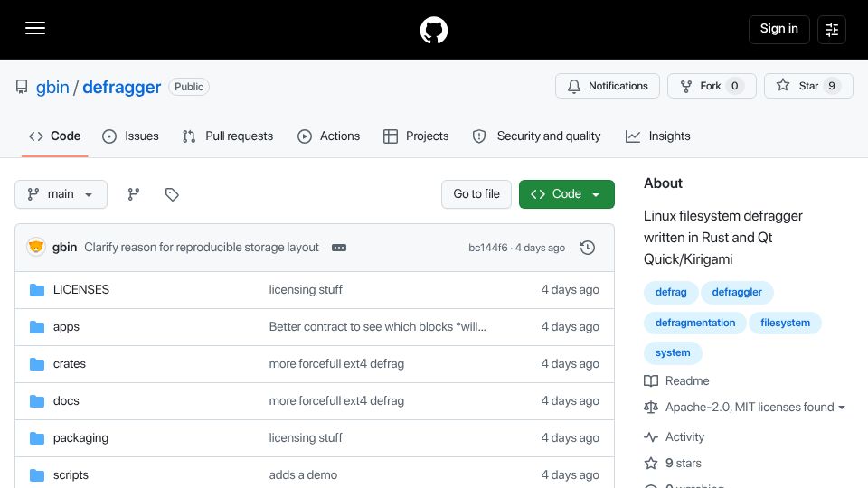Open the defragger repository link
This screenshot has height=488, width=868.
[121, 87]
